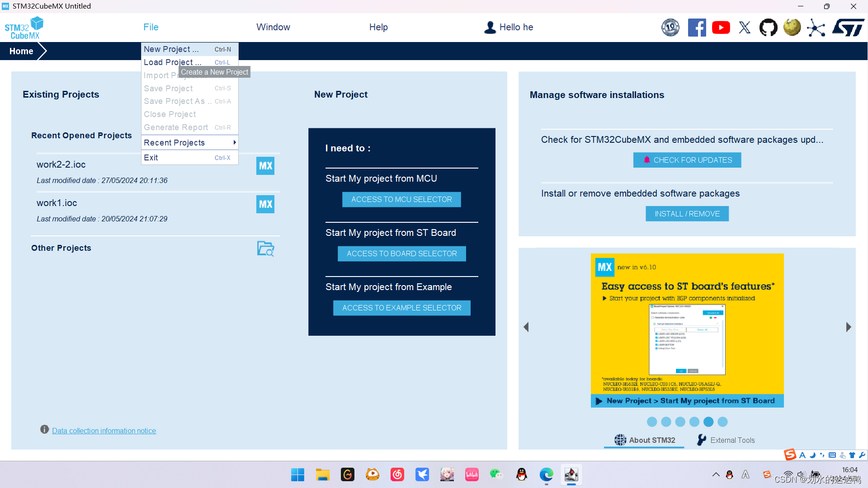Select New Project ... in File menu
Image resolution: width=868 pixels, height=488 pixels.
tap(190, 49)
